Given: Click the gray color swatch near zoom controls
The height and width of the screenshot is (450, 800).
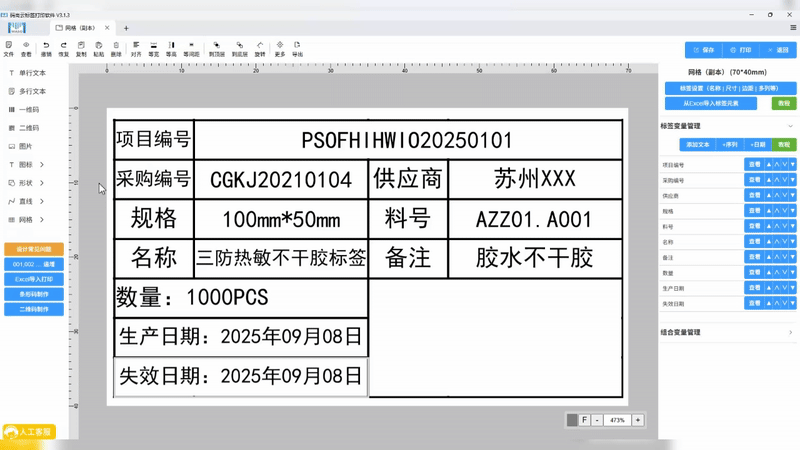Looking at the screenshot, I should click(x=572, y=420).
